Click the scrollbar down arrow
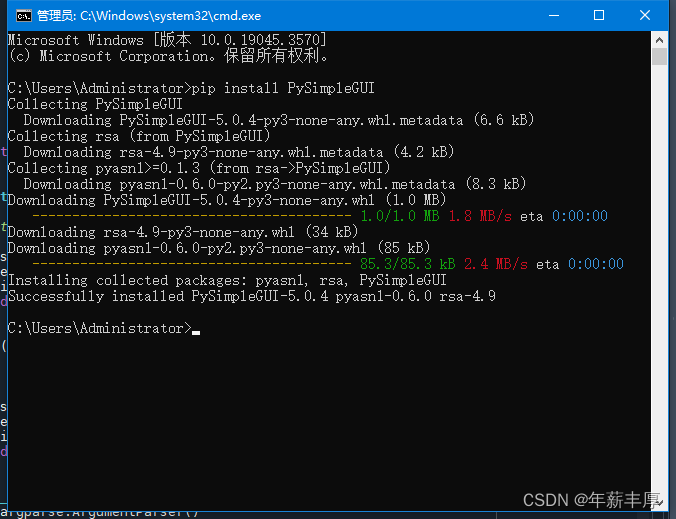676x519 pixels. (659, 502)
